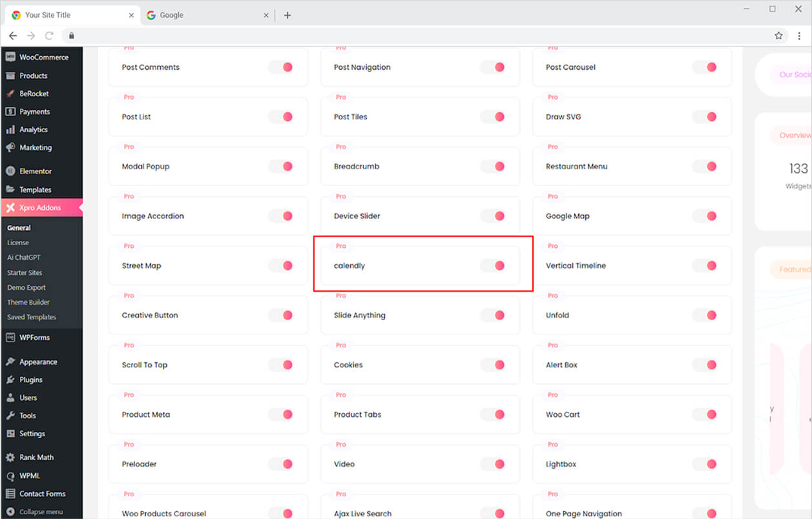Turn off the Street Map switch
The width and height of the screenshot is (812, 519).
tap(282, 266)
